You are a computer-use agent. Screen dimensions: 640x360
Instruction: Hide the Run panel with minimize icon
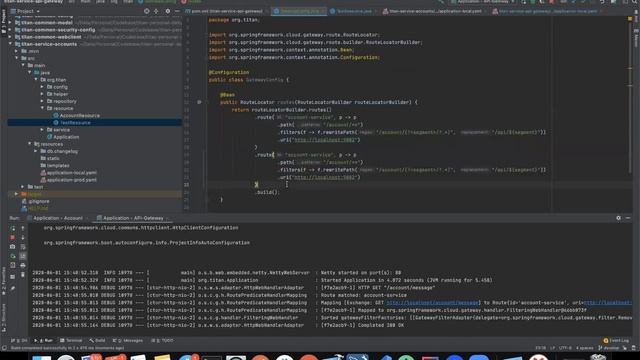628,218
